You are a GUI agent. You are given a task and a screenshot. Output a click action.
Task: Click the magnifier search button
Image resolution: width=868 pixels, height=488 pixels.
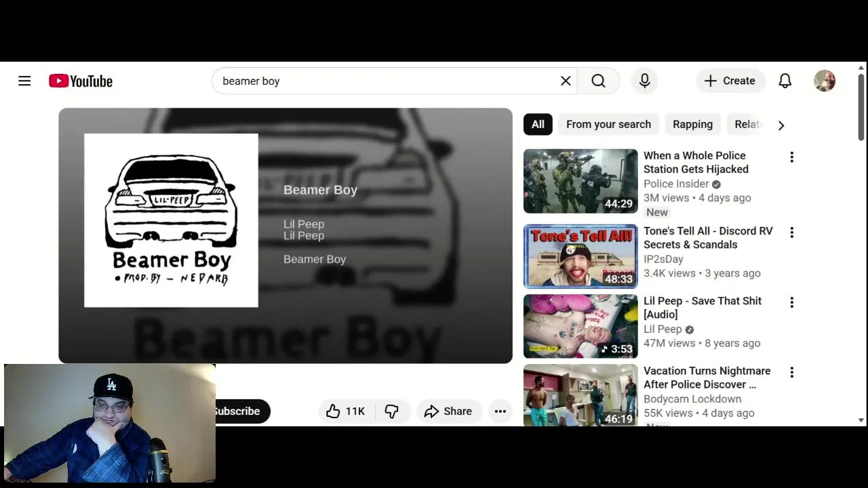tap(598, 81)
